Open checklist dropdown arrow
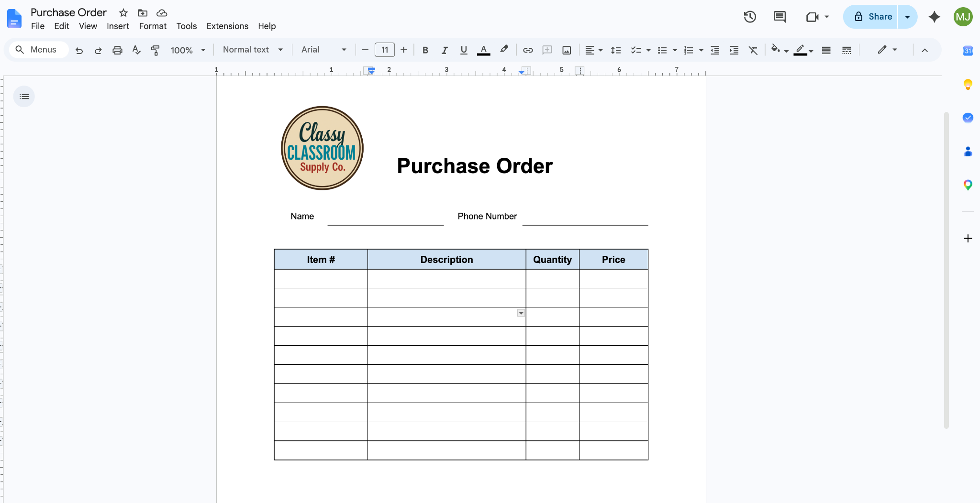 648,50
